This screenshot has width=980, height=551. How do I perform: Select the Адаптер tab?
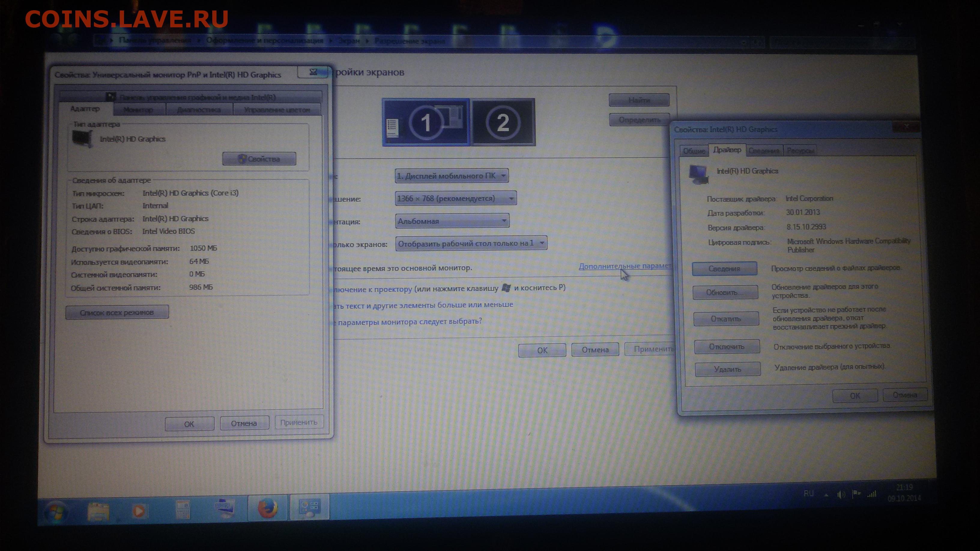click(85, 109)
